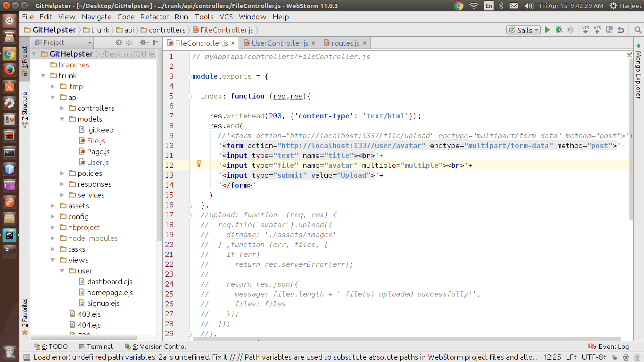Close the routes.js tab
The height and width of the screenshot is (362, 644).
364,43
